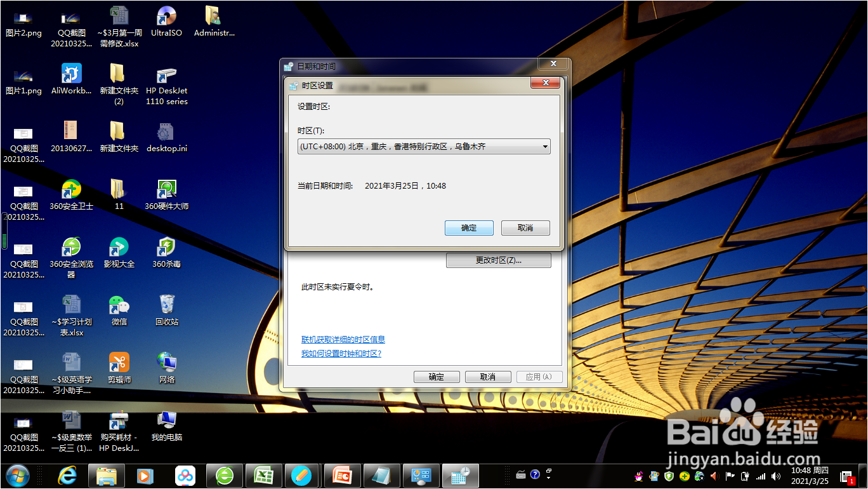Close the 时区设置 dialog
The width and height of the screenshot is (868, 489).
coord(545,83)
